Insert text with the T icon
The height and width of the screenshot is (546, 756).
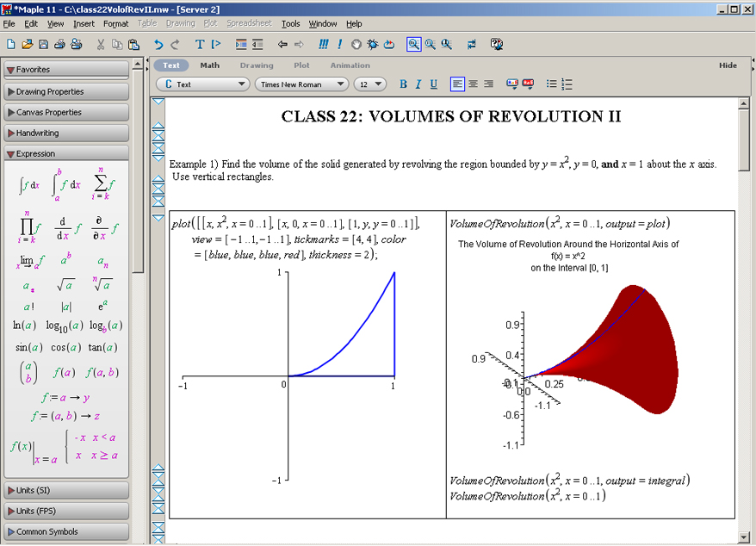(199, 44)
